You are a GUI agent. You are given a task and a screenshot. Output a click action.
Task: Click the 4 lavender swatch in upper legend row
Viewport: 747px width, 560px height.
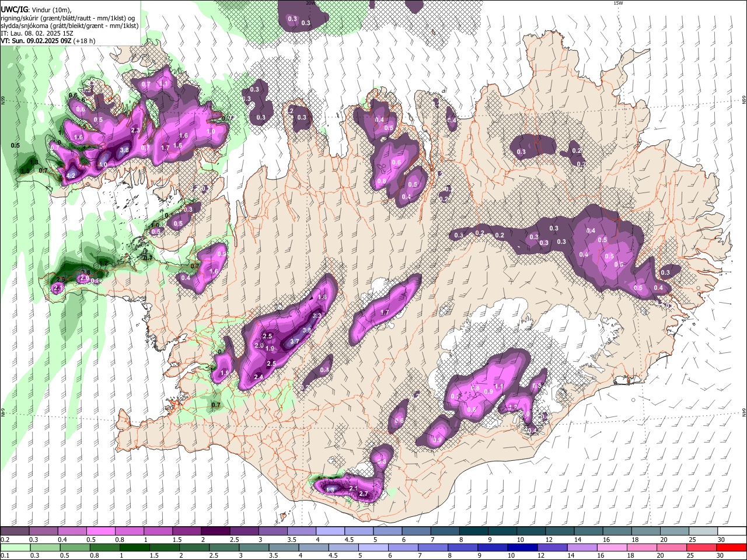pos(329,531)
